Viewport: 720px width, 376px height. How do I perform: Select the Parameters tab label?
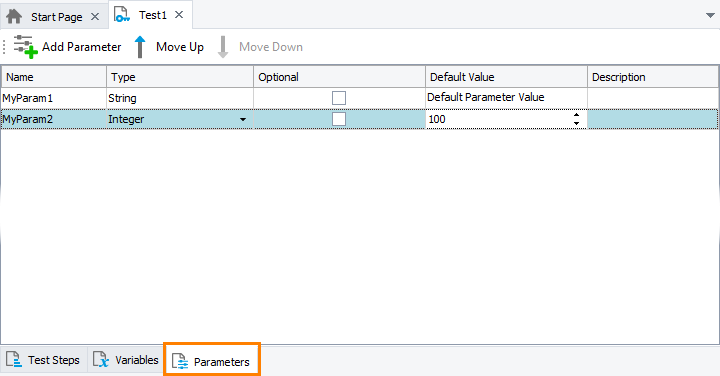point(222,362)
